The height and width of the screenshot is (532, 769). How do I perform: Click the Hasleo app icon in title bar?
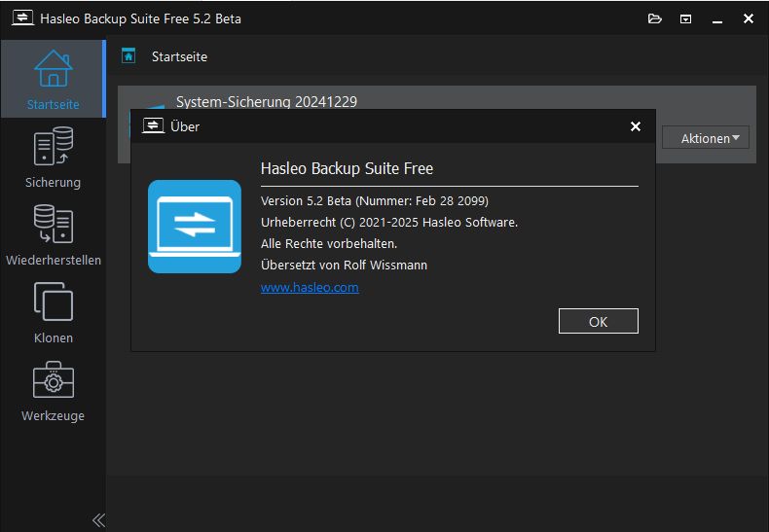pos(22,18)
